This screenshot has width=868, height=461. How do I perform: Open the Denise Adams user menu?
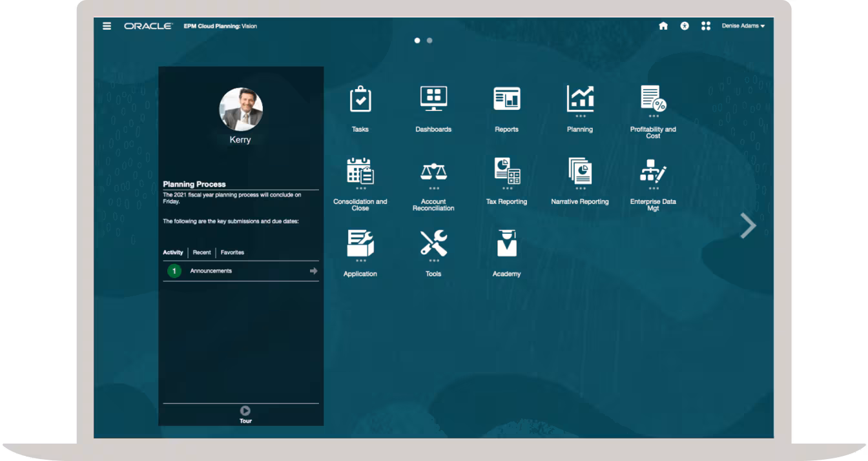click(743, 26)
